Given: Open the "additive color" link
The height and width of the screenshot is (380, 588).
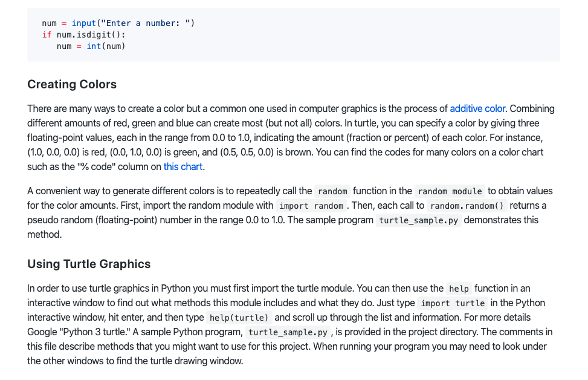Looking at the screenshot, I should click(477, 109).
